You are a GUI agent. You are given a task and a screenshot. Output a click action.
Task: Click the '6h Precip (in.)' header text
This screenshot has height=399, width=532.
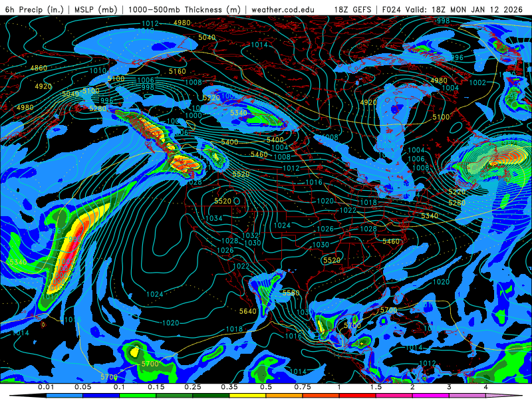coord(35,9)
